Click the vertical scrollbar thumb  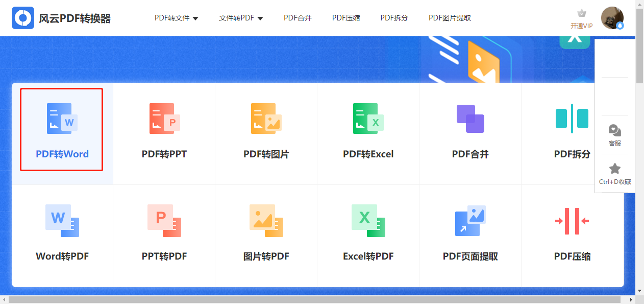tap(640, 45)
